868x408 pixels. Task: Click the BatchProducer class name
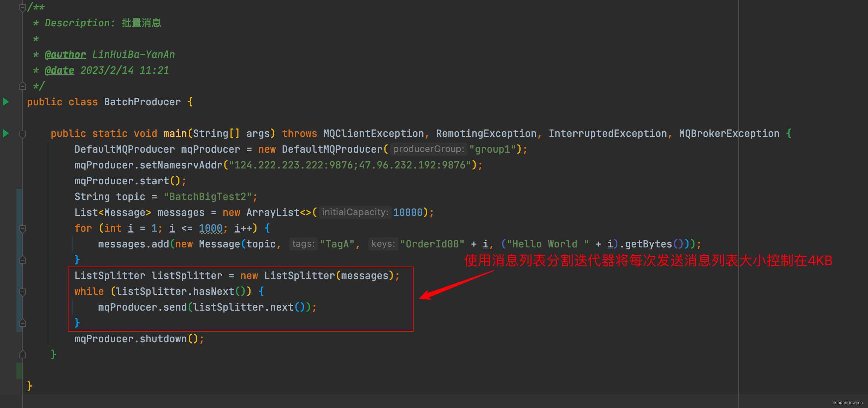click(x=142, y=102)
